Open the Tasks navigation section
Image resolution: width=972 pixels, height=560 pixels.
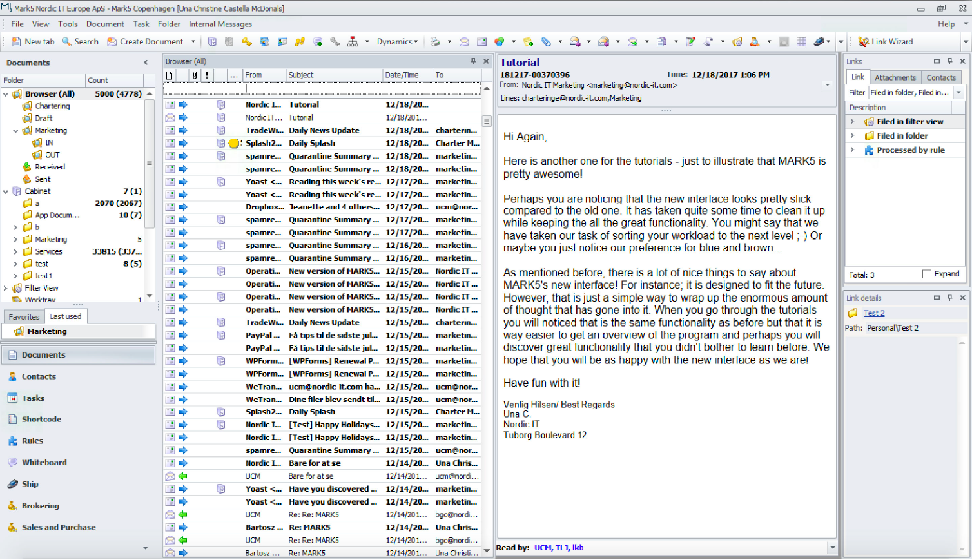click(x=78, y=398)
